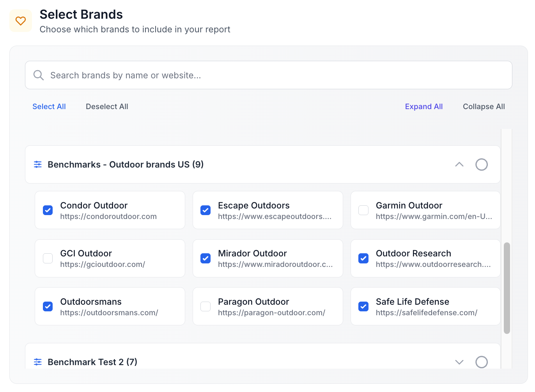This screenshot has height=392, width=535.
Task: Click the Safe Life Defense brand name
Action: (x=413, y=302)
